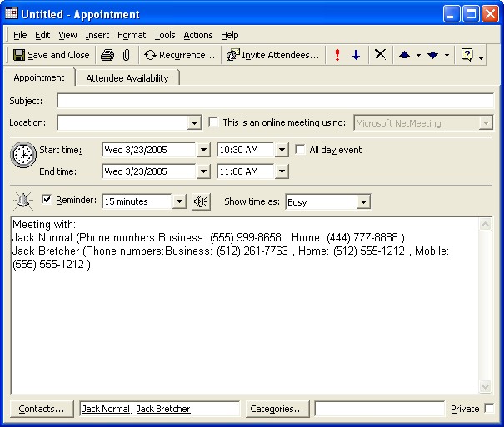Viewport: 504px width, 427px height.
Task: Check the All day event box
Action: click(x=301, y=150)
